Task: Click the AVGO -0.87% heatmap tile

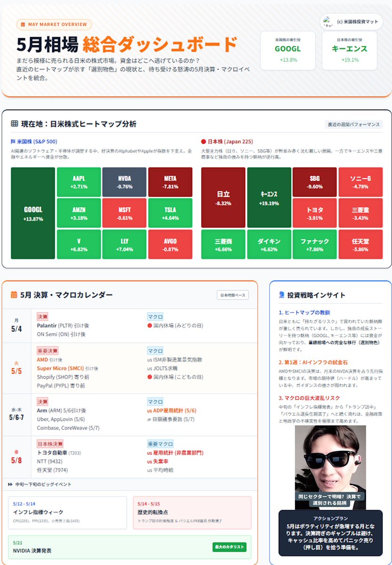Action: [170, 244]
